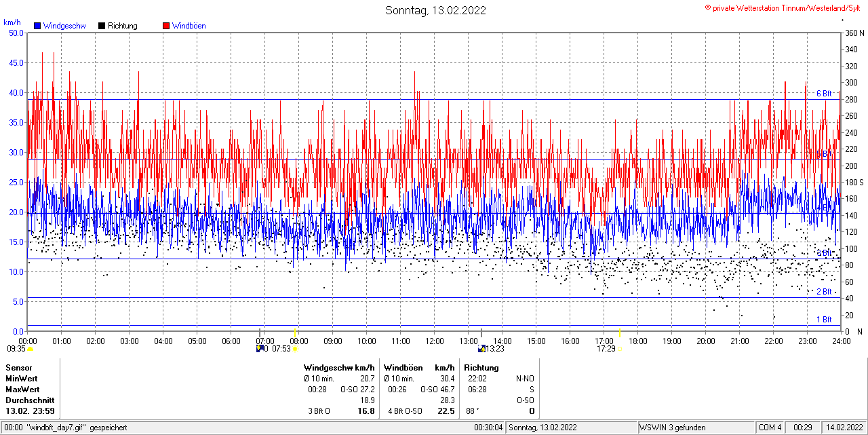Viewport: 868px width, 435px height.
Task: Click the km/h axis unit label
Action: tap(12, 22)
